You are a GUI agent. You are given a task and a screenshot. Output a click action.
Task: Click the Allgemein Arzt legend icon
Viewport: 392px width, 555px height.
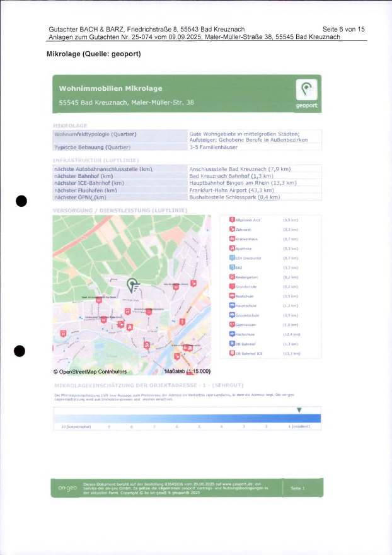click(x=232, y=220)
